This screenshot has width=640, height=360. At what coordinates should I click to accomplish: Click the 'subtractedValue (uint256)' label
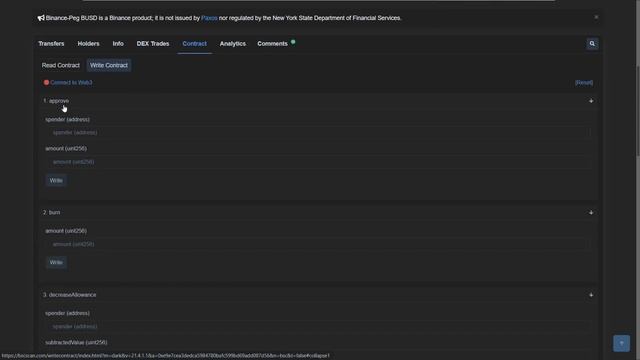pyautogui.click(x=76, y=342)
